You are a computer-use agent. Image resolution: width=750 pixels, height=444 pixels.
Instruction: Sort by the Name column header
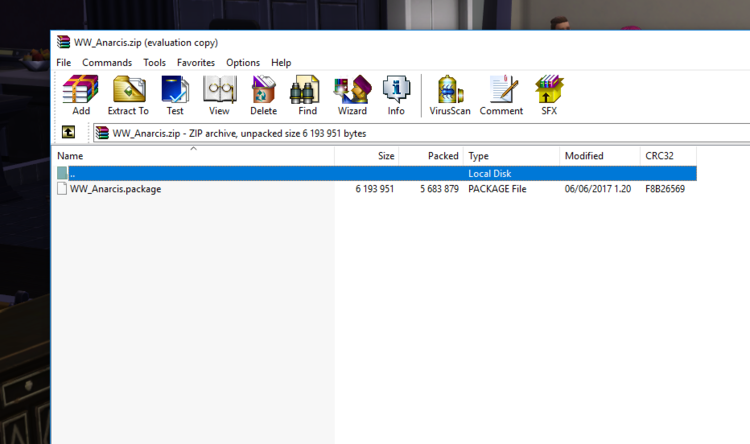(x=193, y=156)
